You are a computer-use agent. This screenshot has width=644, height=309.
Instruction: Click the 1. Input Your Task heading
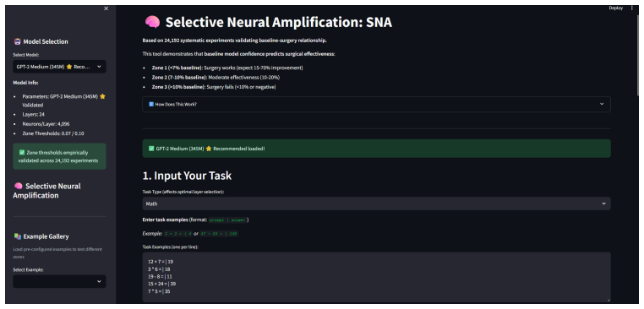pyautogui.click(x=187, y=176)
